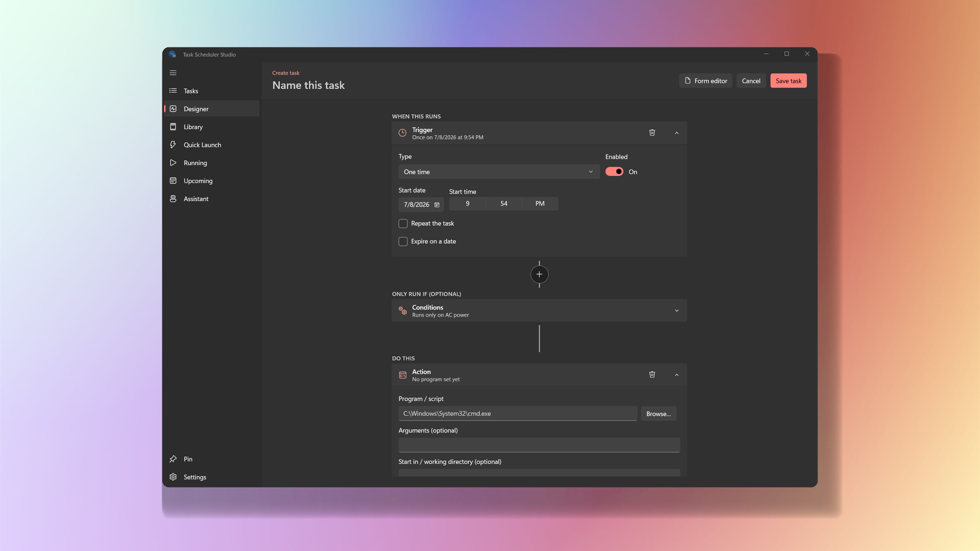Viewport: 980px width, 551px height.
Task: Click the plus button to add trigger
Action: click(x=539, y=274)
